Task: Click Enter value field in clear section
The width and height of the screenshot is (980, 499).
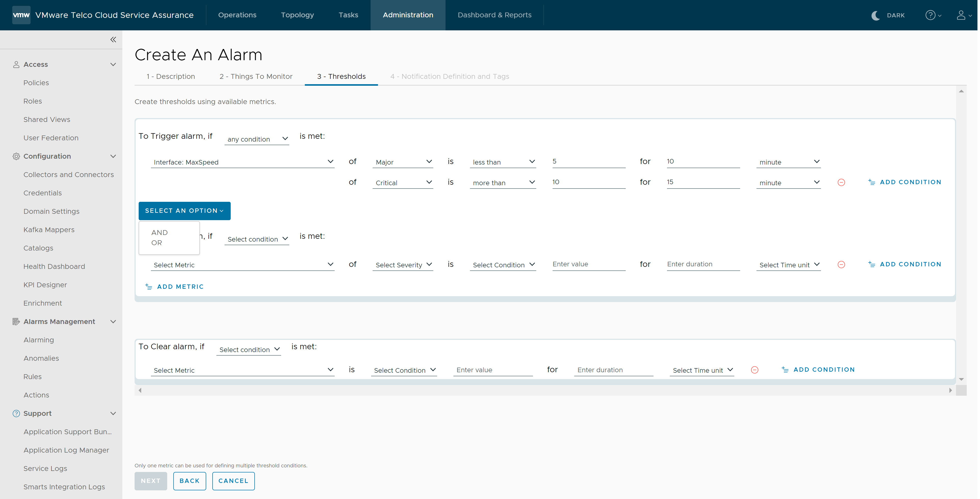Action: [493, 370]
